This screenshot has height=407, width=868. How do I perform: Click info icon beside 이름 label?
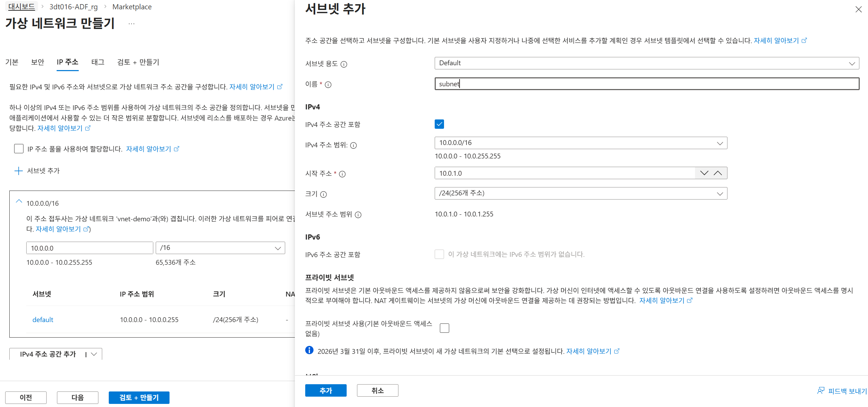point(328,85)
